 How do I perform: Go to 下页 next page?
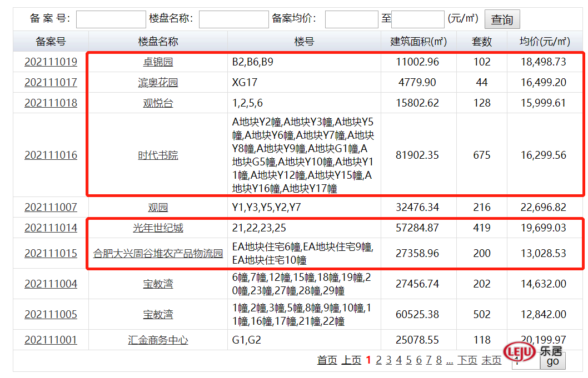tap(467, 360)
